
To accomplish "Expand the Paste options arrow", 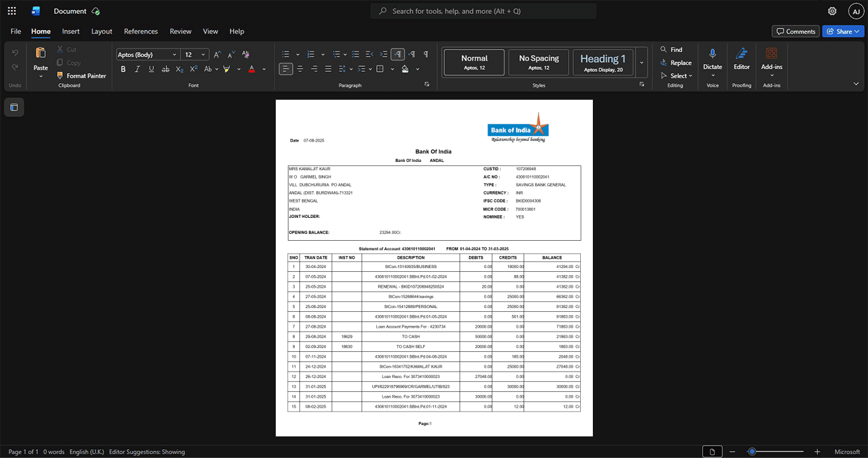I will point(41,76).
